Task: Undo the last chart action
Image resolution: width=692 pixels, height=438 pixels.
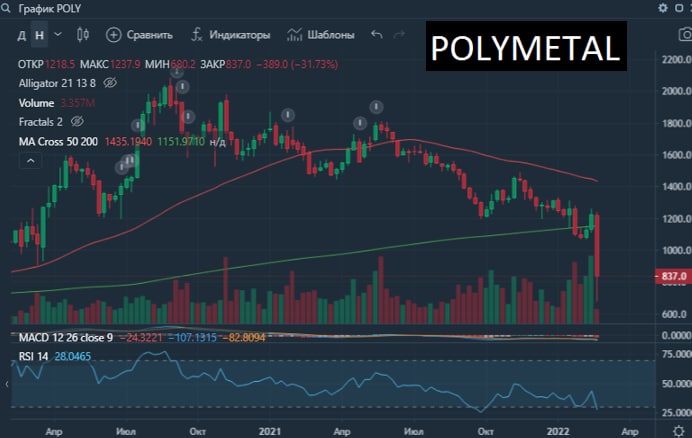Action: tap(376, 34)
